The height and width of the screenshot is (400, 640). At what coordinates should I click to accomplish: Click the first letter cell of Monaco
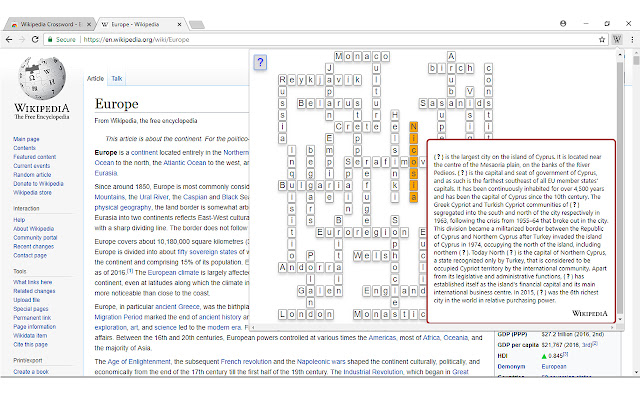(339, 56)
